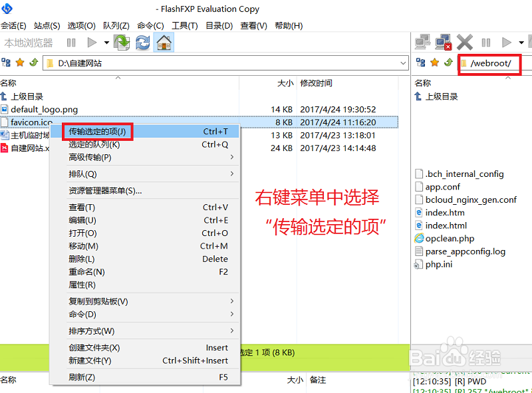Viewport: 532px width, 393px height.
Task: Expand 排序方式(W) submenu
Action: [x=145, y=331]
